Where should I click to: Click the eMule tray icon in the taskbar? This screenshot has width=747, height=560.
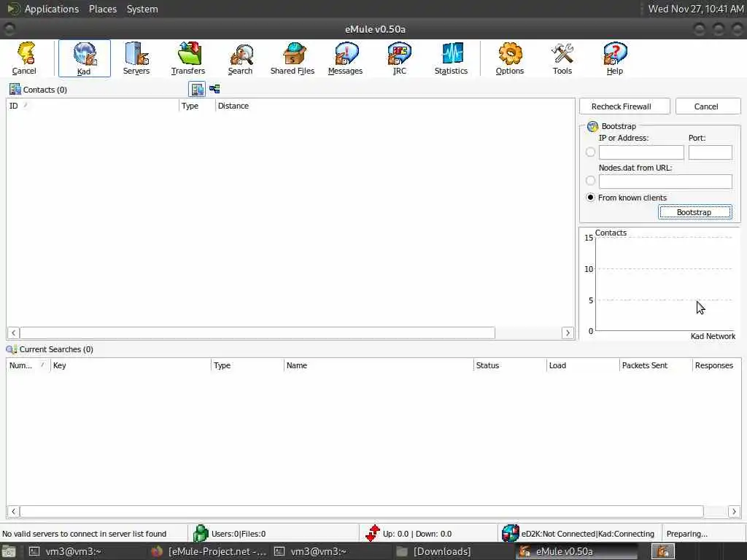pos(662,551)
